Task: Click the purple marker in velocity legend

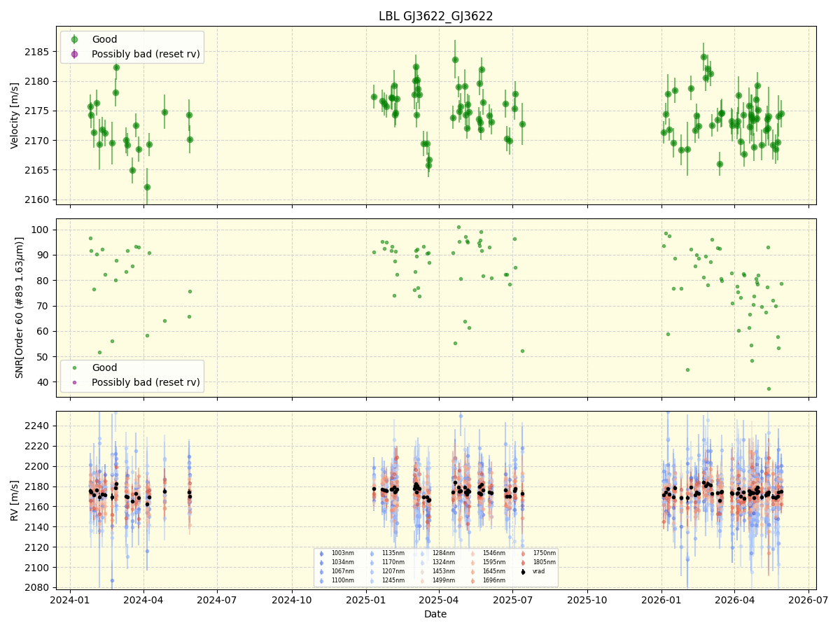Action: coord(74,54)
